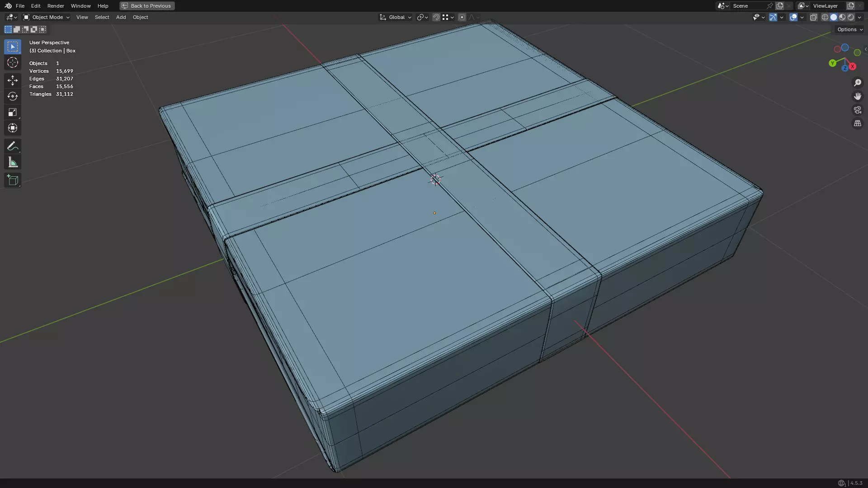Select the Scale tool
This screenshot has height=488, width=868.
click(12, 112)
